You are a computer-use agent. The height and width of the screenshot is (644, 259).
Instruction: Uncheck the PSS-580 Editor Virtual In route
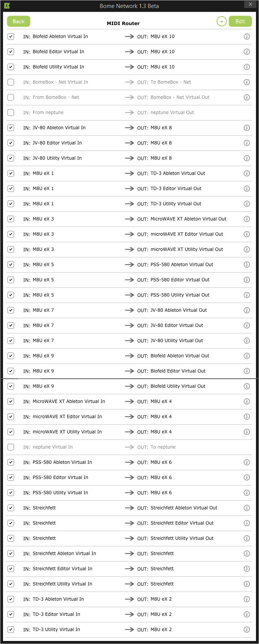[11, 477]
